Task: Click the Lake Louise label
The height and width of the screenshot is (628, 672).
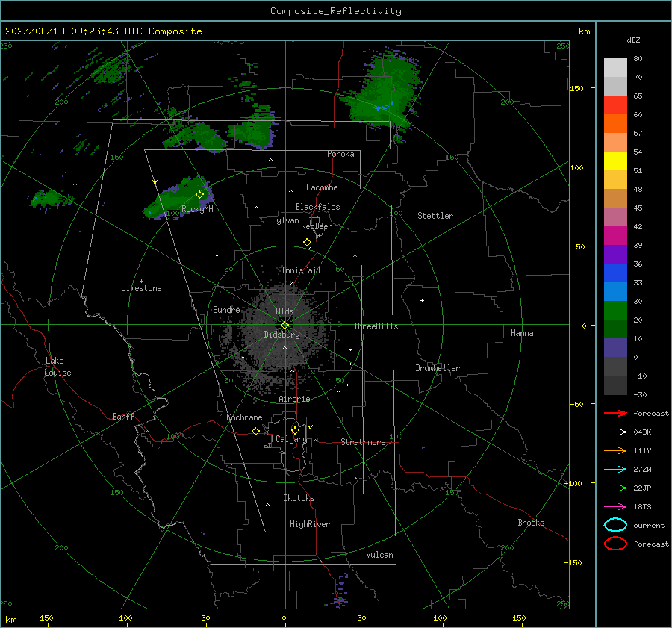Action: (57, 367)
